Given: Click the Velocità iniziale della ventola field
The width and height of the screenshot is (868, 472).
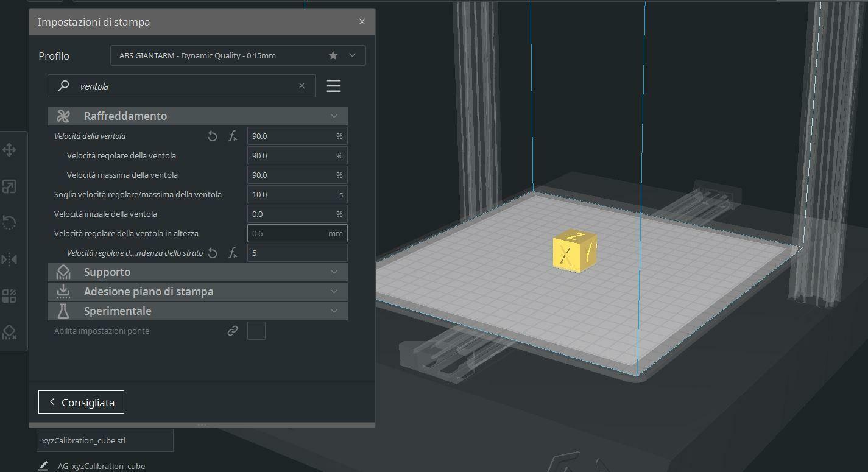Looking at the screenshot, I should [291, 214].
